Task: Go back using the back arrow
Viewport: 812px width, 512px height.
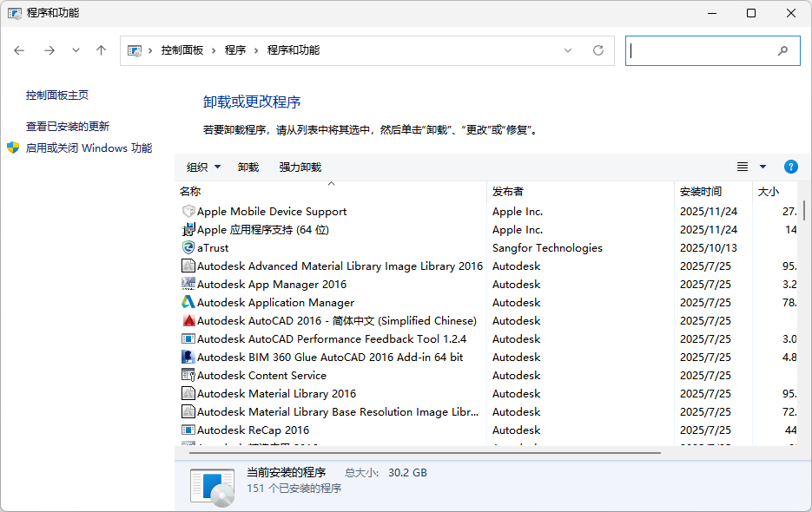Action: 19,50
